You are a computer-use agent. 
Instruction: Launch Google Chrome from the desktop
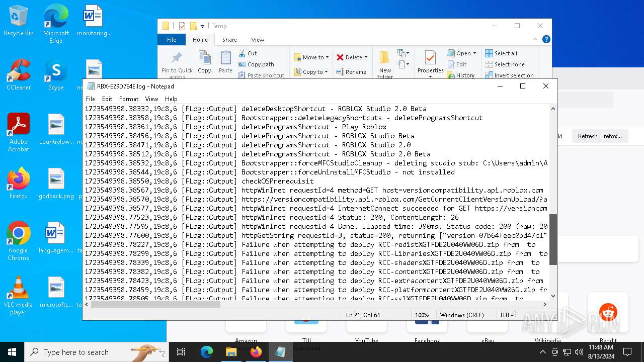[19, 241]
